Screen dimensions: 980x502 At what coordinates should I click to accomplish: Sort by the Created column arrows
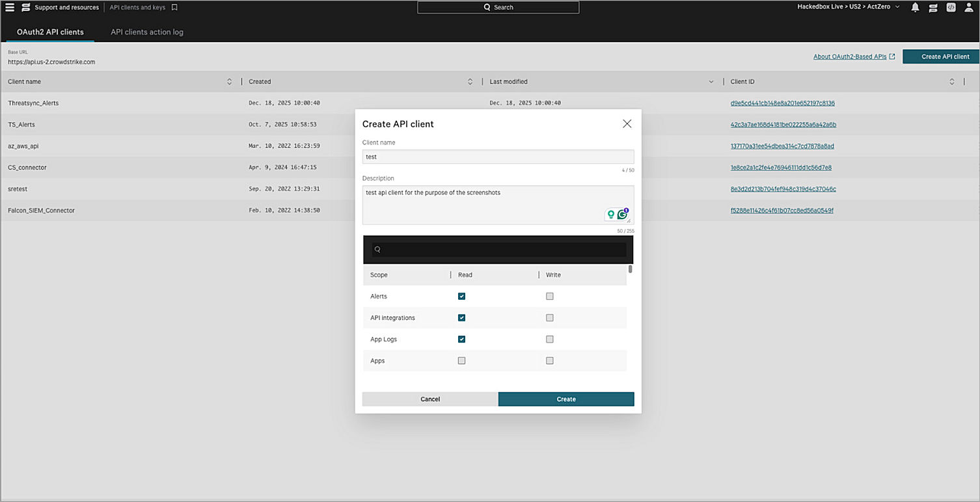pos(470,82)
